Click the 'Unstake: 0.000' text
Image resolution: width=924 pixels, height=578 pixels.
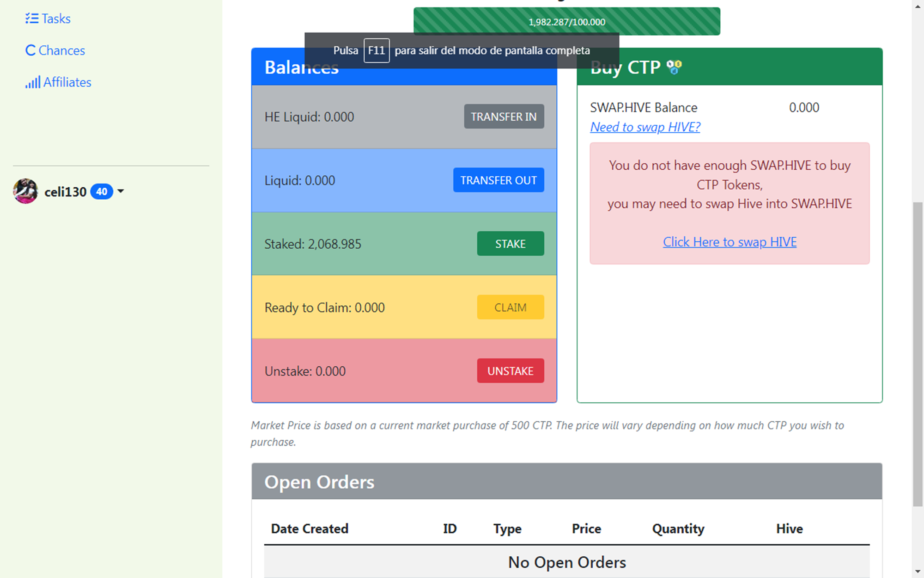click(x=305, y=371)
